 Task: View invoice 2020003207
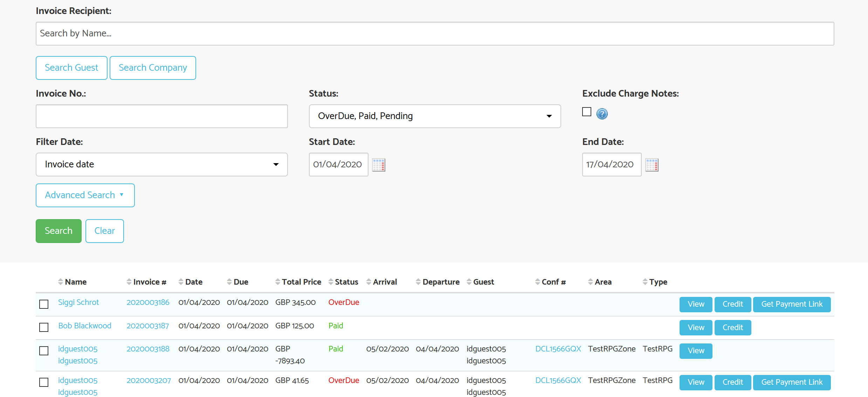pos(696,382)
